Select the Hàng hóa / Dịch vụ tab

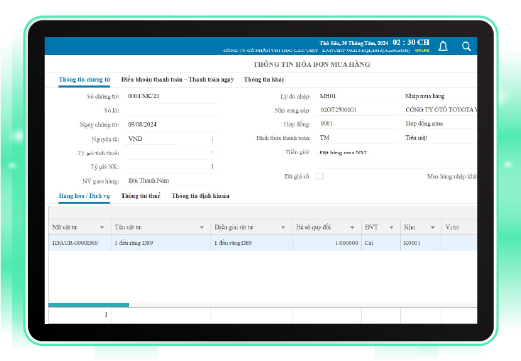[x=84, y=196]
